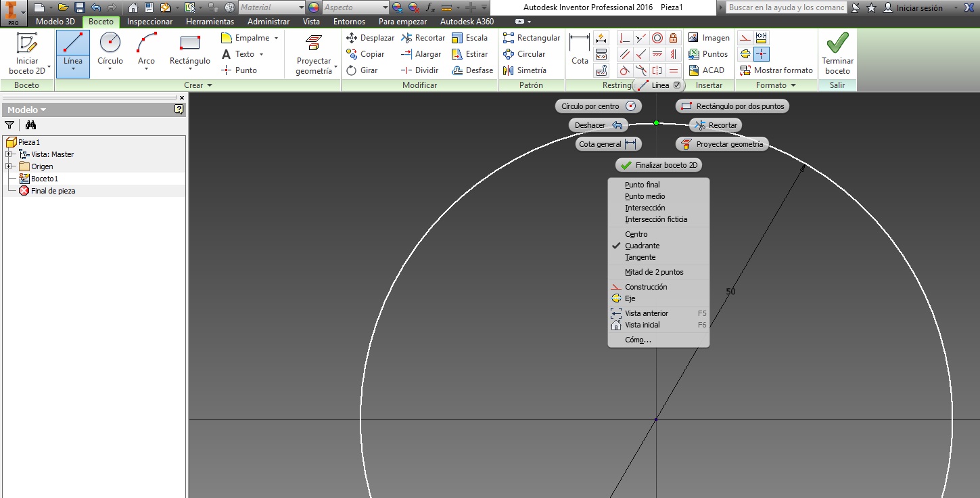Image resolution: width=980 pixels, height=498 pixels.
Task: Toggle Cuadrante snap option
Action: pos(642,246)
